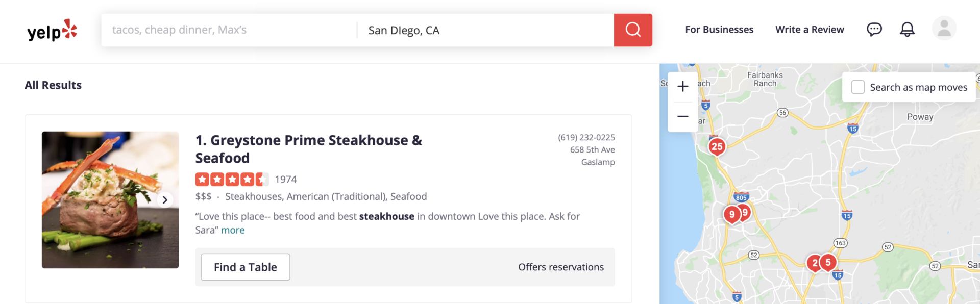Open the notifications bell icon
The height and width of the screenshot is (304, 980).
point(907,29)
